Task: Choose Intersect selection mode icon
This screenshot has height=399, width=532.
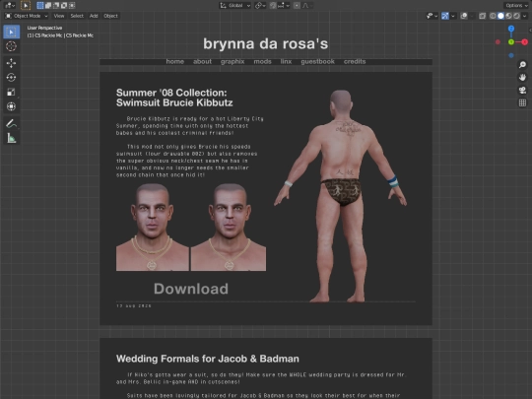Action: click(72, 6)
